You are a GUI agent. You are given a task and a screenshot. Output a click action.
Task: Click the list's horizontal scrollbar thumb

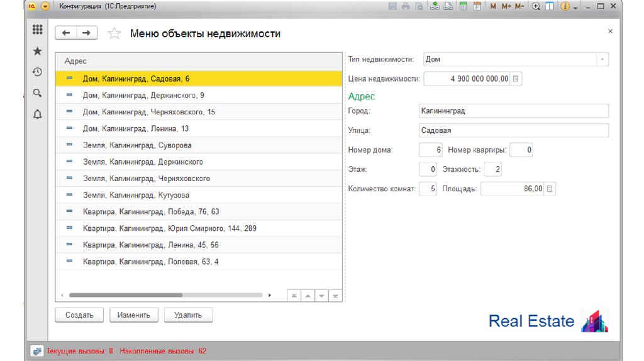[125, 294]
